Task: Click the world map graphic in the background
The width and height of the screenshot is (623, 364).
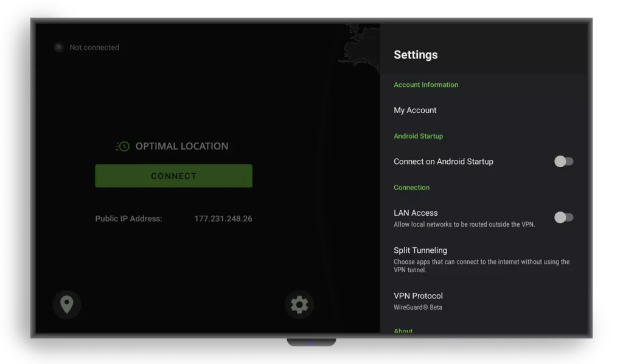Action: (359, 49)
